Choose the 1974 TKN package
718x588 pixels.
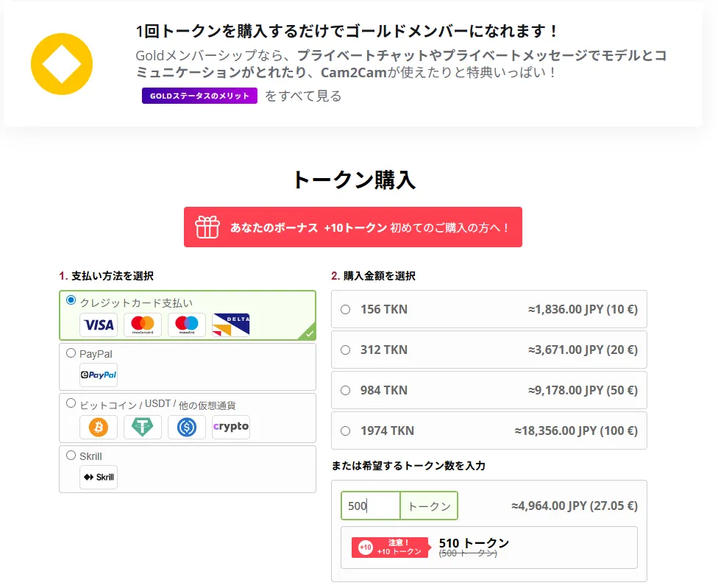346,431
